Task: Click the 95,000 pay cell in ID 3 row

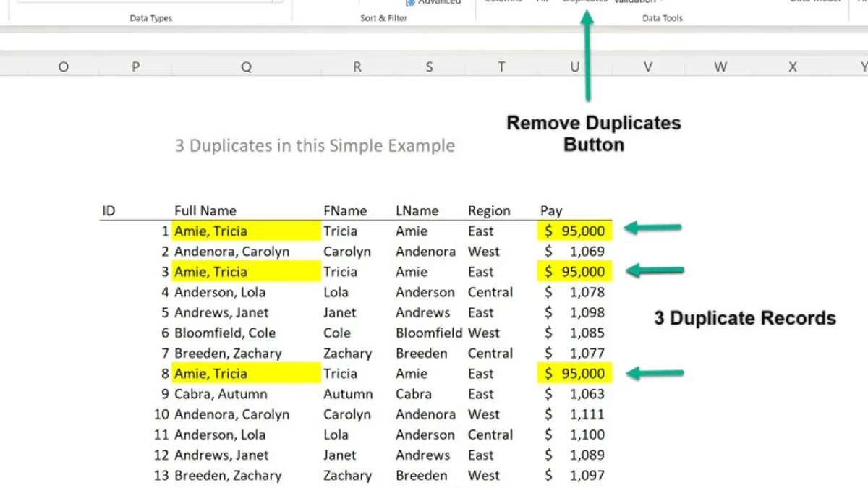Action: point(574,272)
